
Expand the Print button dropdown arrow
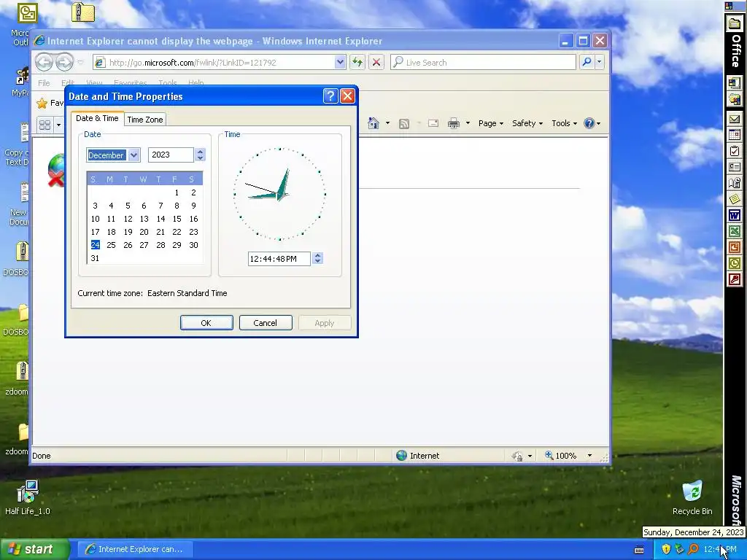pyautogui.click(x=468, y=123)
